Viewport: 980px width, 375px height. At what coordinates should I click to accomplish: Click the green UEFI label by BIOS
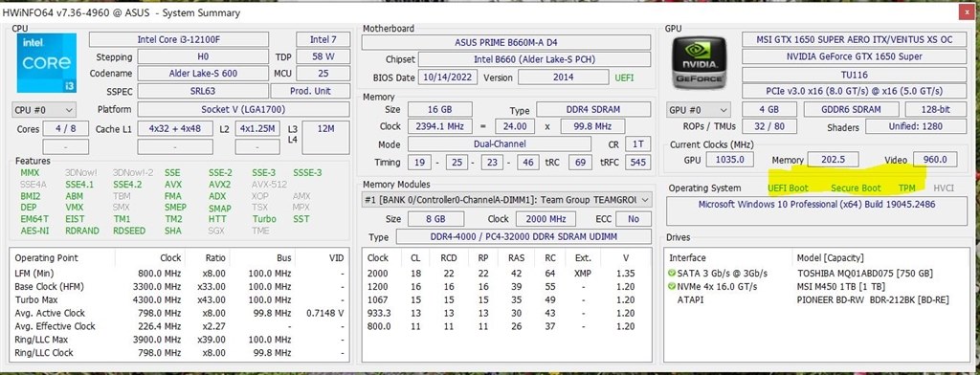tap(624, 78)
